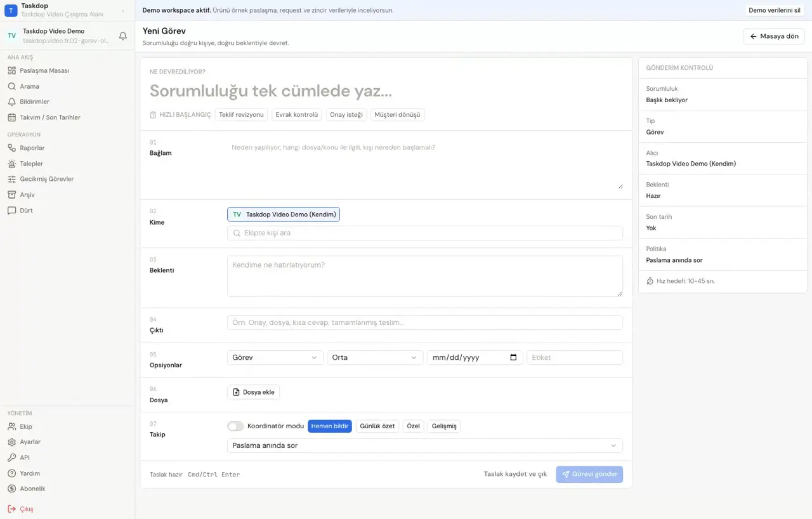Click the Arama magnifier icon in sidebar
Viewport: 812px width, 519px height.
12,86
